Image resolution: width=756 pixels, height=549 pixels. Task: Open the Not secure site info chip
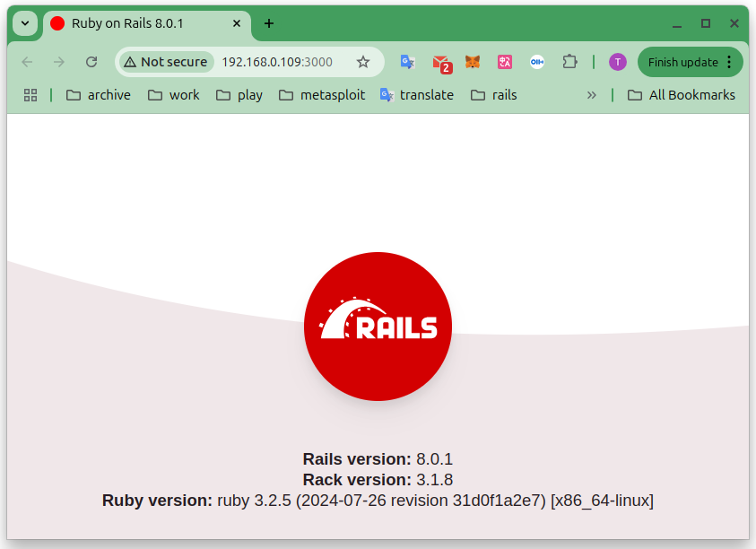pos(165,62)
